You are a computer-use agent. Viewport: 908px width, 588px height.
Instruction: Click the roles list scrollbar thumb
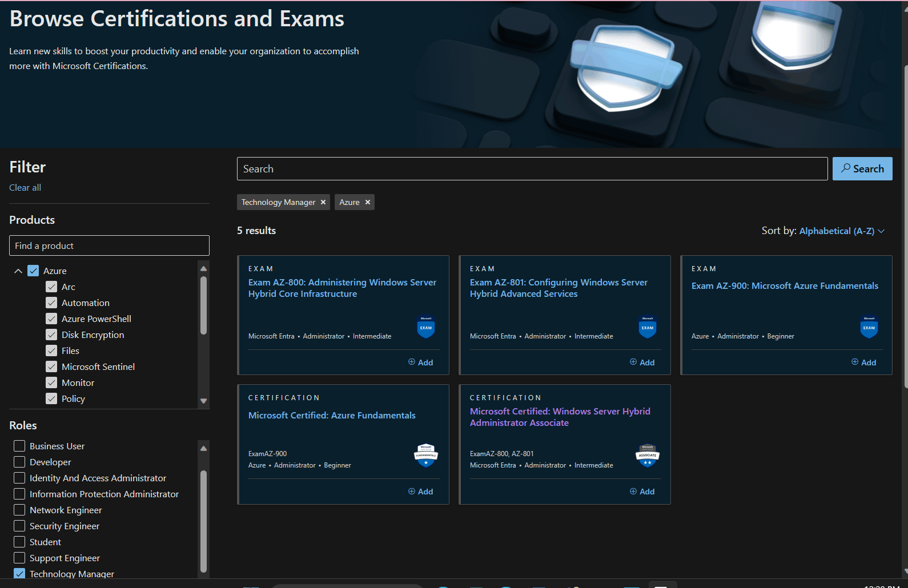(203, 521)
